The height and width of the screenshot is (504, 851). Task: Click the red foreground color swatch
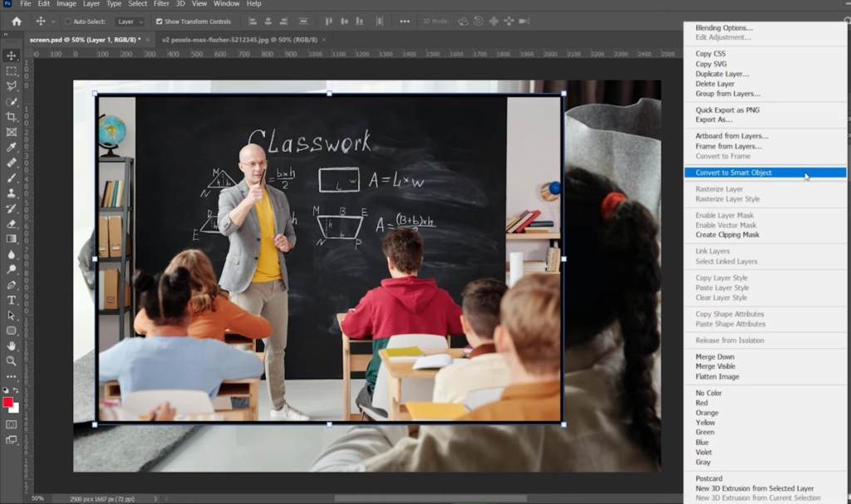click(8, 403)
